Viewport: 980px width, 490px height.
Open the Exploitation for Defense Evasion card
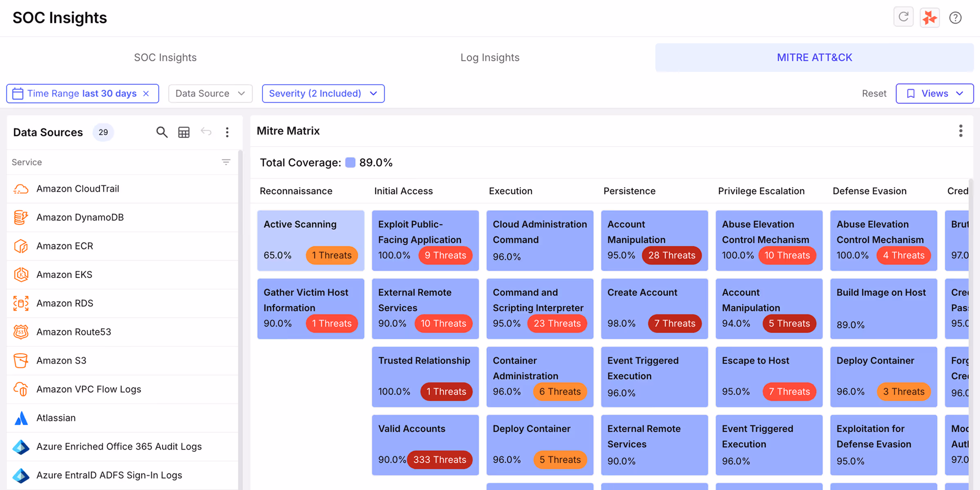(x=884, y=445)
